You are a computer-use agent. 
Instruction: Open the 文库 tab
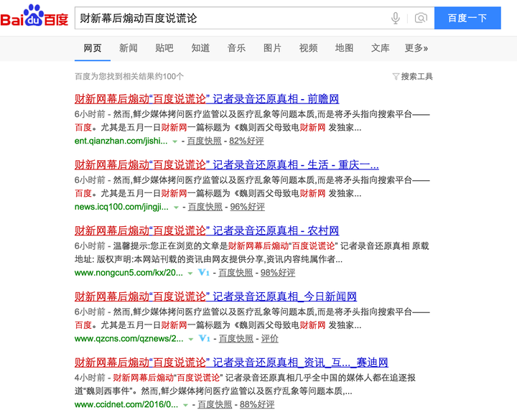[x=380, y=48]
